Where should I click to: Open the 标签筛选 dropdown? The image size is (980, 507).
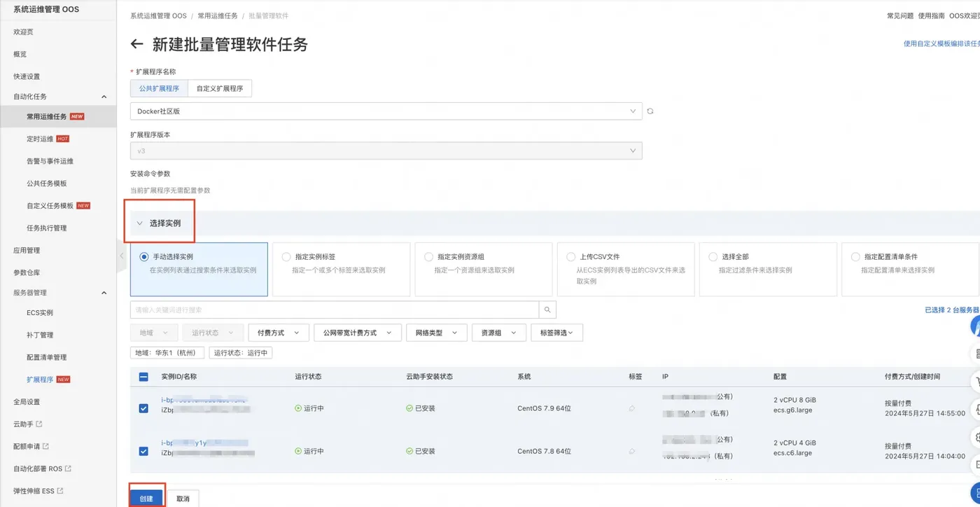[556, 333]
